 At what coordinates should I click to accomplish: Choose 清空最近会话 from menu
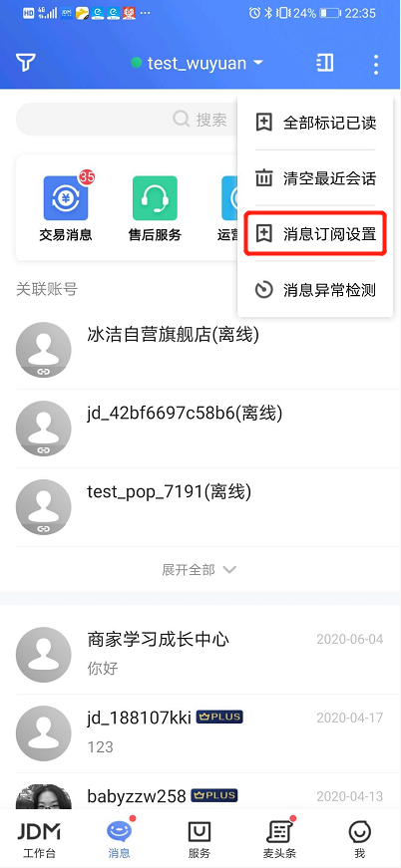click(x=315, y=178)
